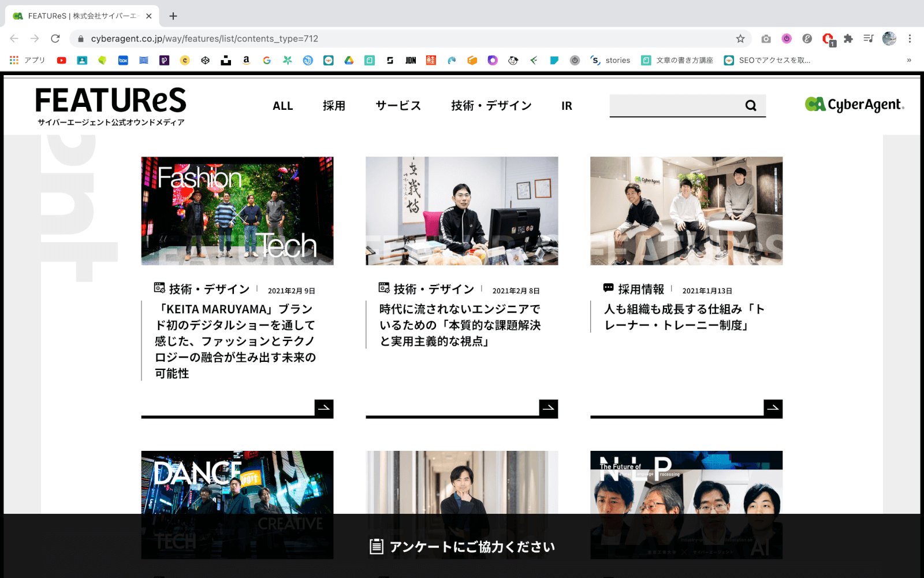Image resolution: width=924 pixels, height=578 pixels.
Task: Select the ALL navigation item
Action: [283, 106]
